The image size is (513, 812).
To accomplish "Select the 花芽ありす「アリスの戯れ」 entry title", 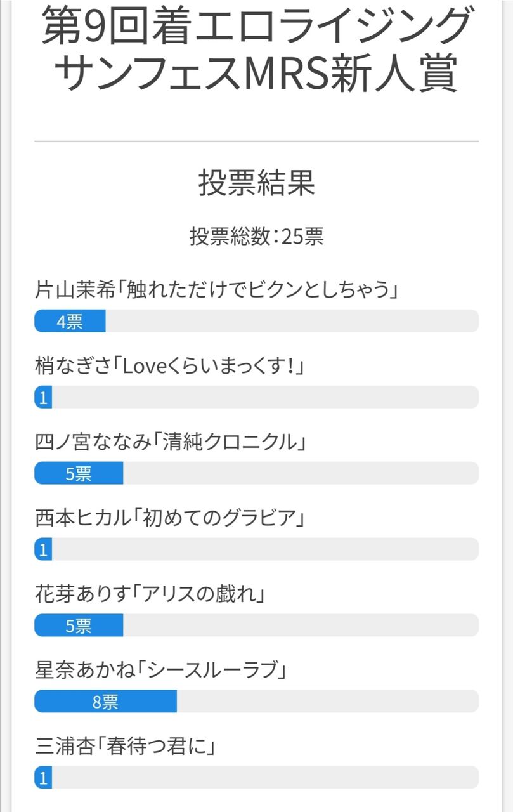I will [150, 594].
